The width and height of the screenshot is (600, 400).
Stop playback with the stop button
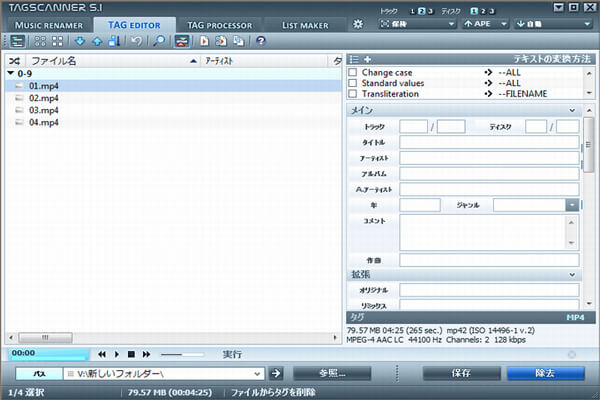(131, 354)
